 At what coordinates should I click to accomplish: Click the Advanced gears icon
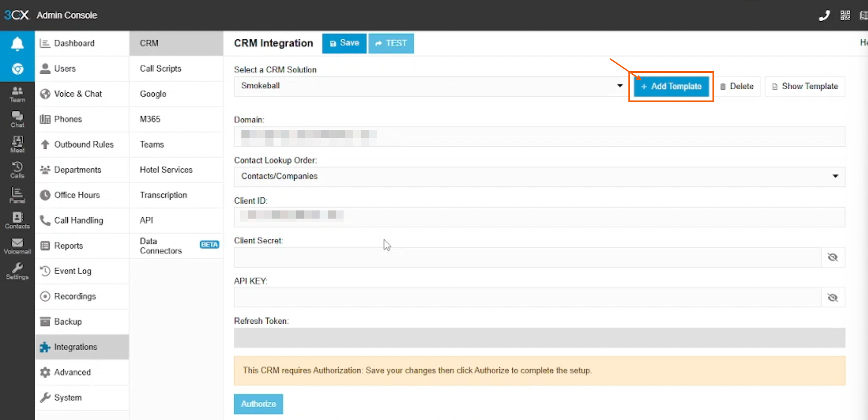pyautogui.click(x=45, y=372)
